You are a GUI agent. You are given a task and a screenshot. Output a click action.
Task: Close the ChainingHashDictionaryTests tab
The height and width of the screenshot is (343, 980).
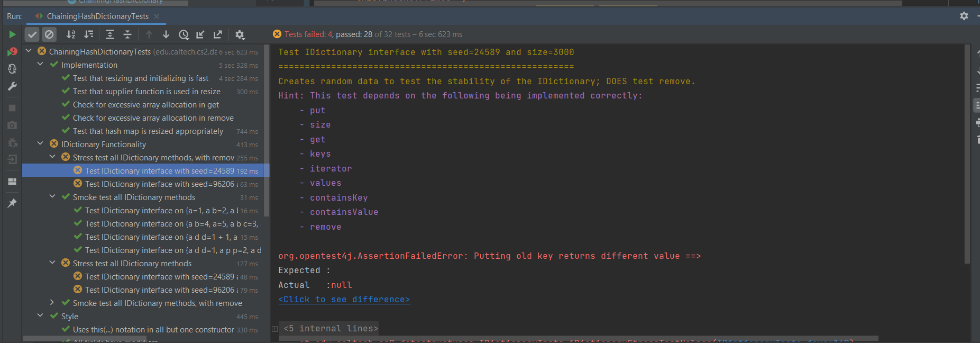[x=157, y=16]
